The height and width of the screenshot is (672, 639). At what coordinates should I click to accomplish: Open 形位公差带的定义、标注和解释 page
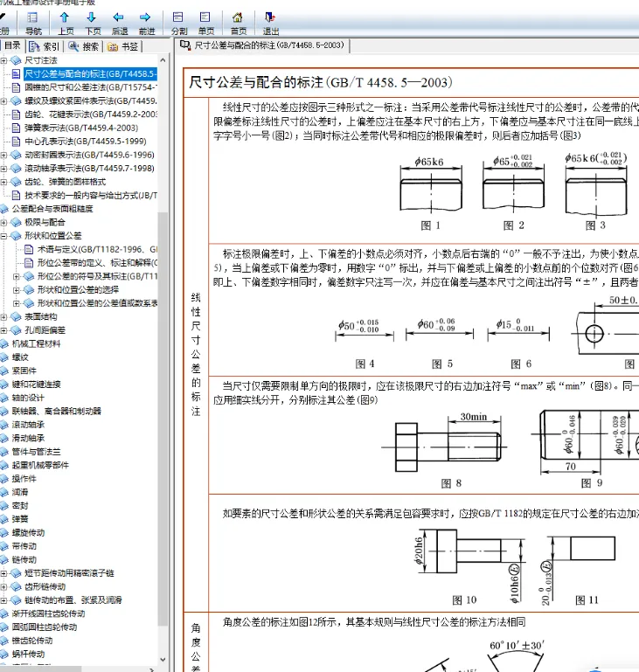point(97,263)
